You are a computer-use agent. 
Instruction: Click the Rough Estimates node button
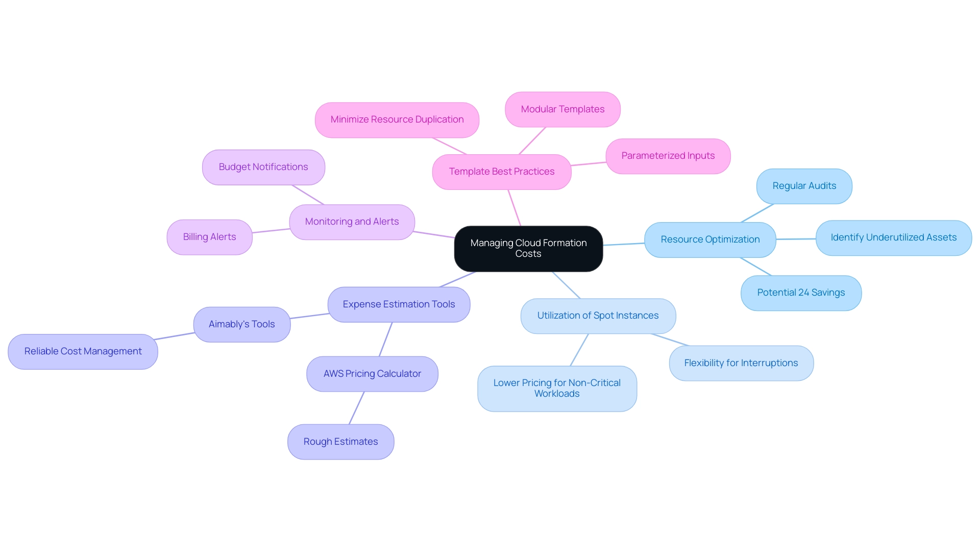pos(339,441)
